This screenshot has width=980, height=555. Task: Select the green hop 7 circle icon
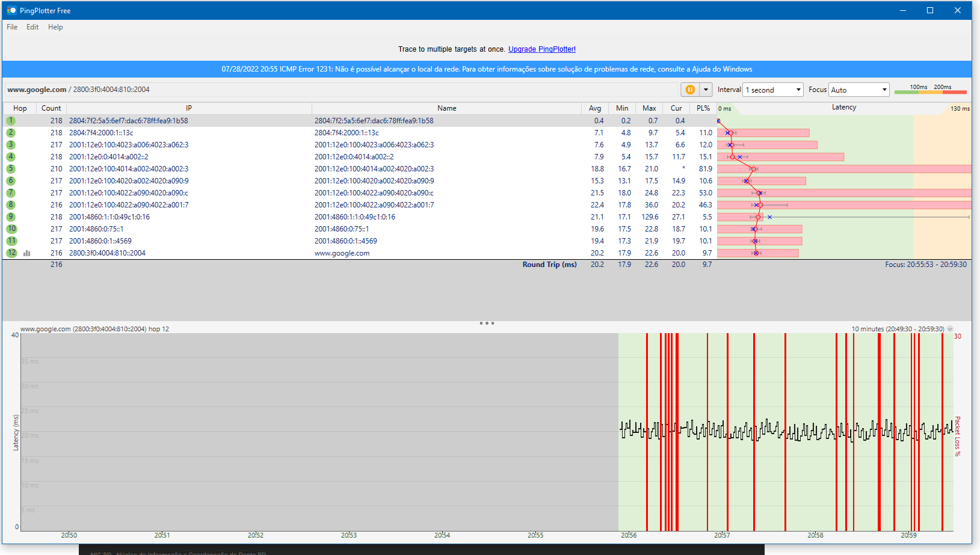(x=11, y=193)
